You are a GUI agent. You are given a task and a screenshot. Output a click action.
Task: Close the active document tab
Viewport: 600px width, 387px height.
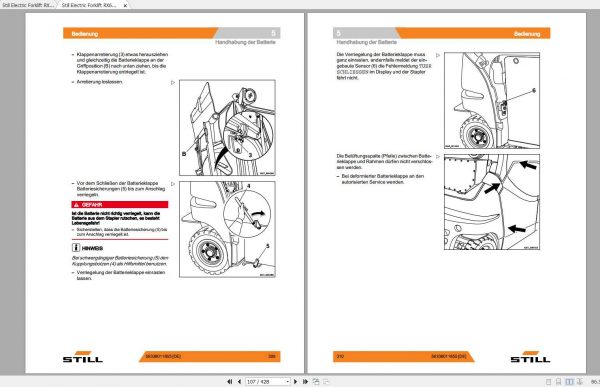point(125,5)
